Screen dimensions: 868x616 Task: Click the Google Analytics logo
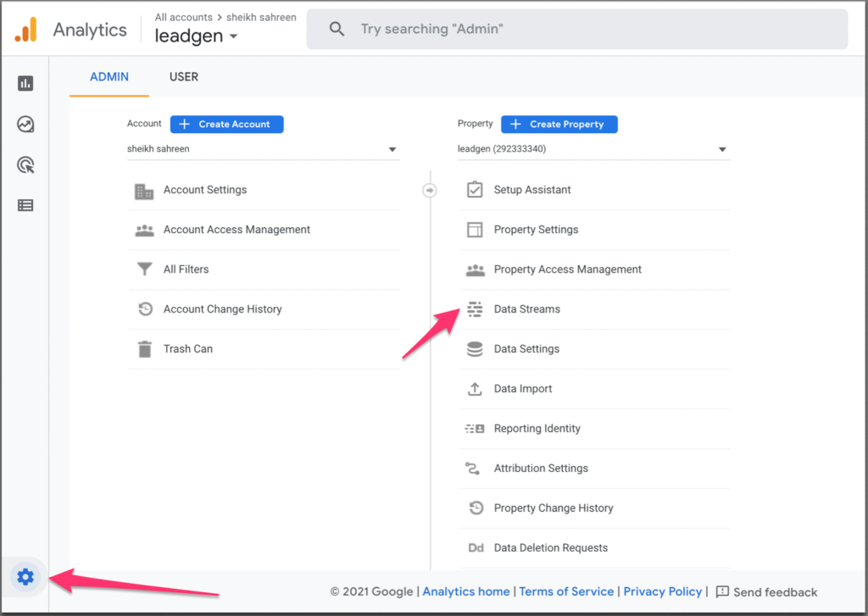tap(25, 30)
